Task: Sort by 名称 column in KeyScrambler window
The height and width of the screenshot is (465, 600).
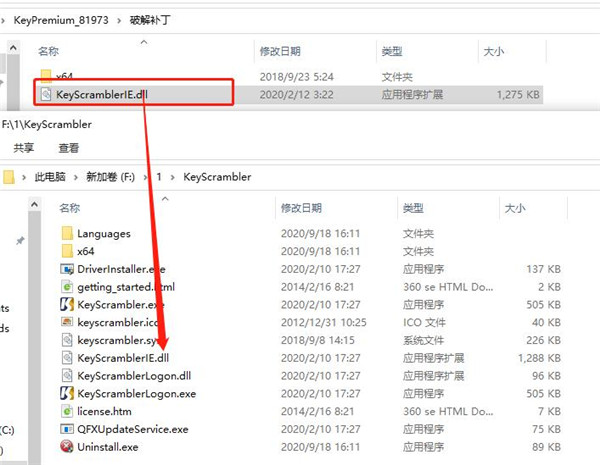Action: tap(70, 208)
